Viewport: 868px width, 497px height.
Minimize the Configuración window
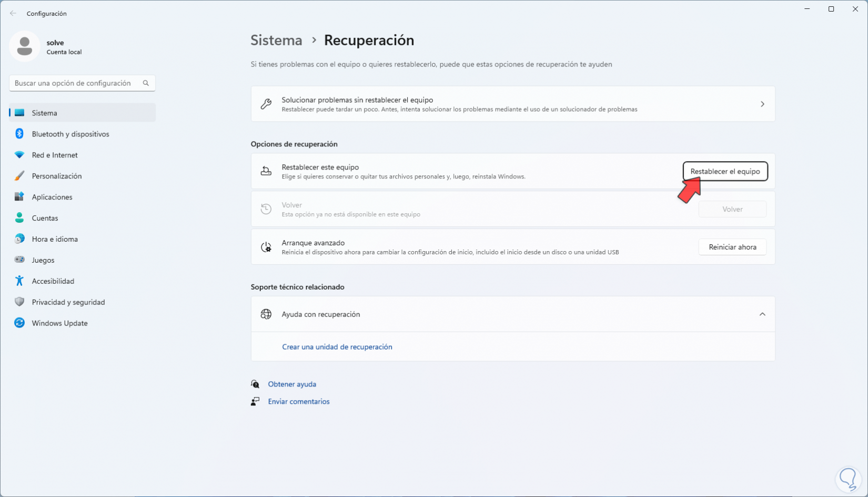point(807,9)
